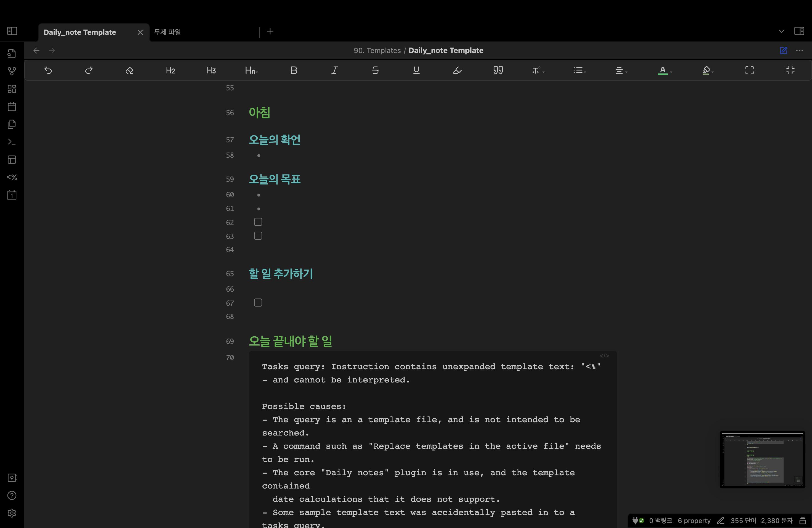Open Templater ribbon icon
This screenshot has height=528, width=812.
(x=12, y=177)
